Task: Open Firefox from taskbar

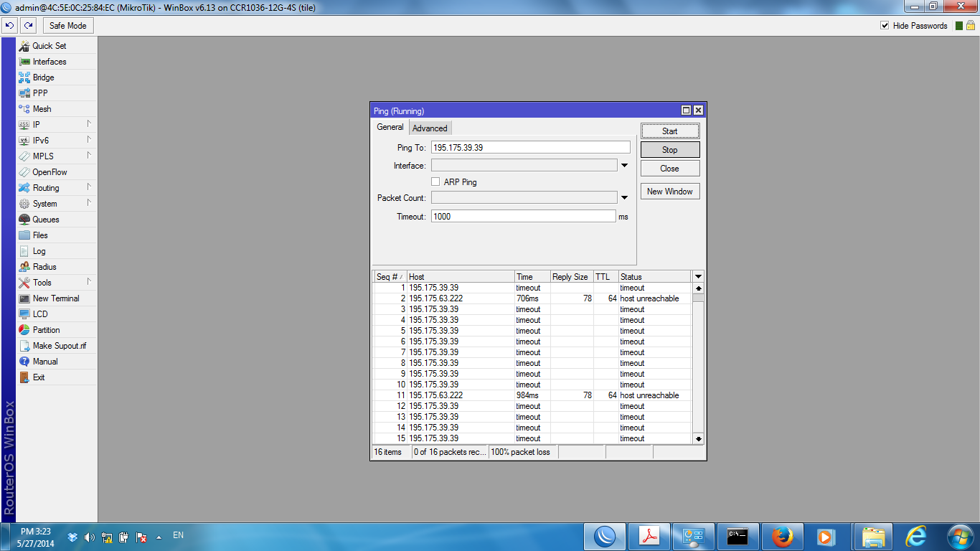Action: [x=783, y=537]
